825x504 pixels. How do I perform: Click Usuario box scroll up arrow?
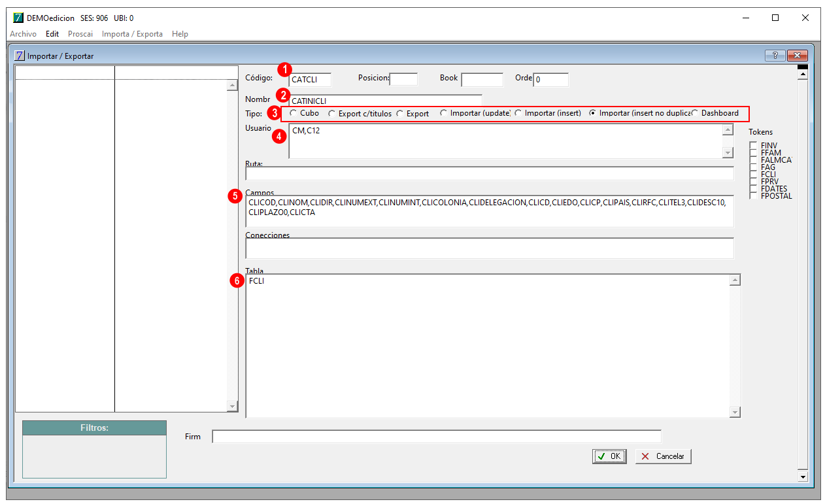tap(728, 129)
